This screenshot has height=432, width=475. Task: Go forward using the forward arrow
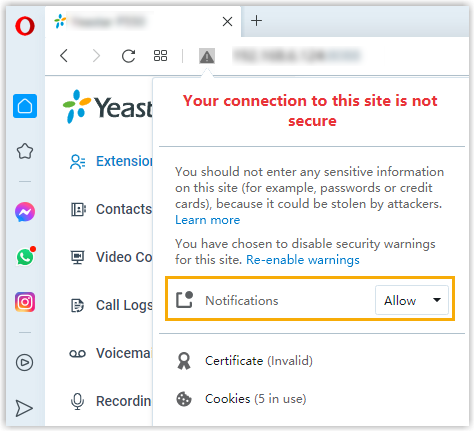96,56
